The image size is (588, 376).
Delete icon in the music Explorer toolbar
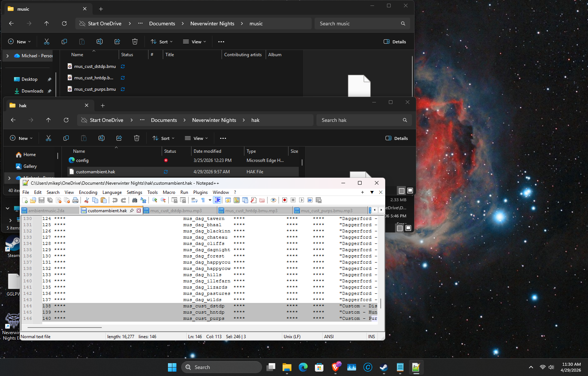pos(135,41)
